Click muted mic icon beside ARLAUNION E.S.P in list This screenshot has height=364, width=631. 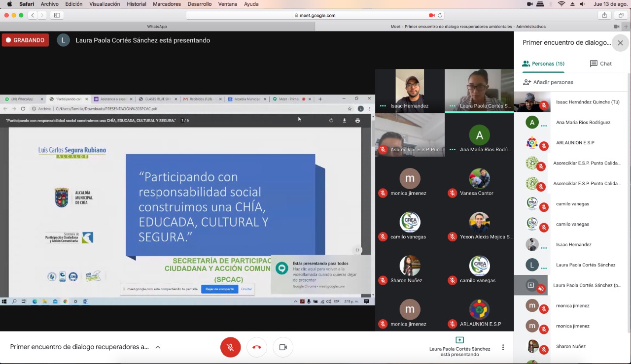(544, 146)
